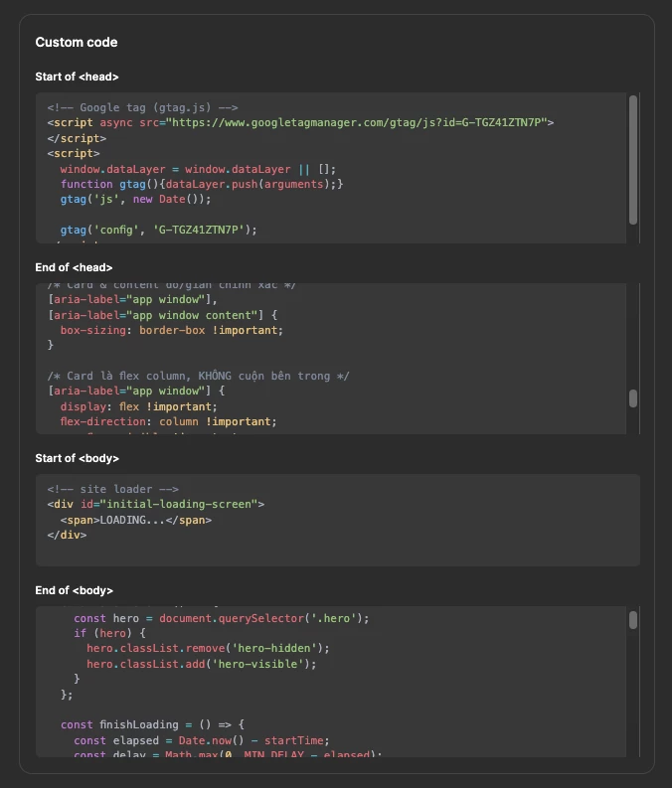672x788 pixels.
Task: Click the Google tag (gtag.js) comment line
Action: pyautogui.click(x=142, y=107)
